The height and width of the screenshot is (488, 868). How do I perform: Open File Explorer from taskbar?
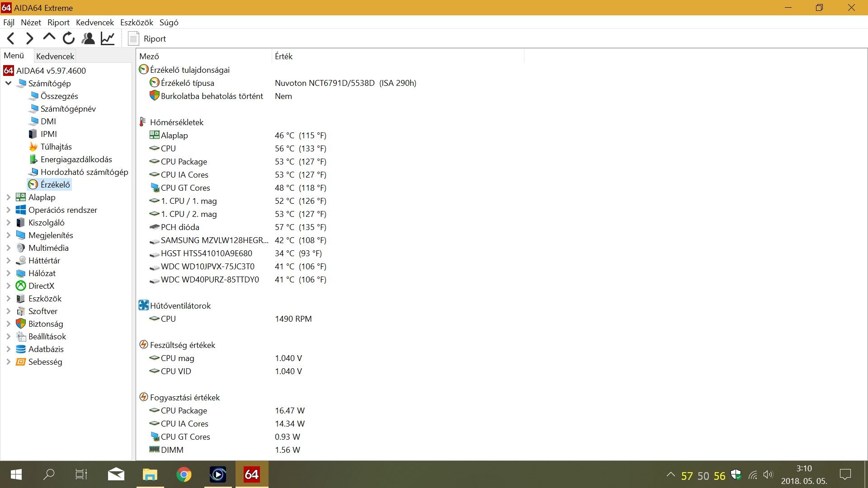(x=150, y=474)
